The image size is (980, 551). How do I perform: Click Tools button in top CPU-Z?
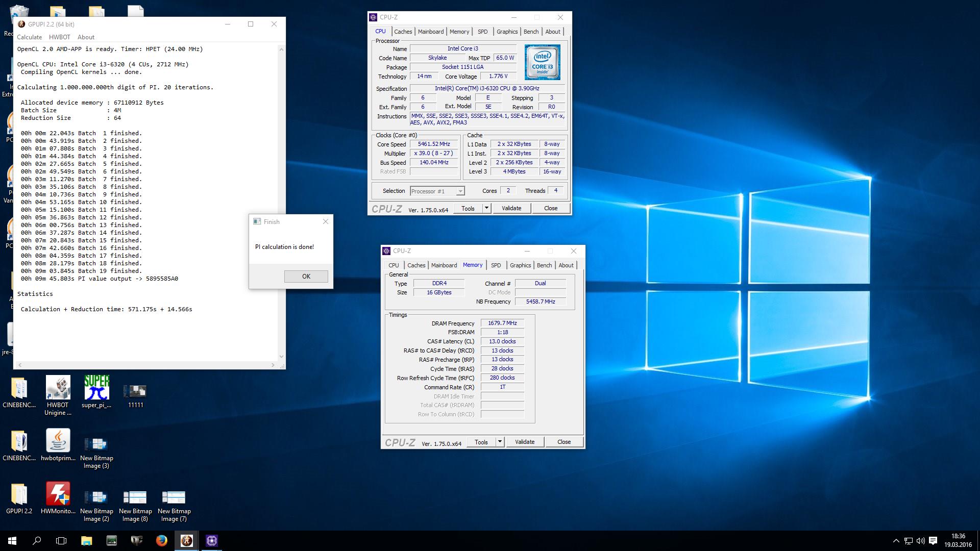coord(468,208)
